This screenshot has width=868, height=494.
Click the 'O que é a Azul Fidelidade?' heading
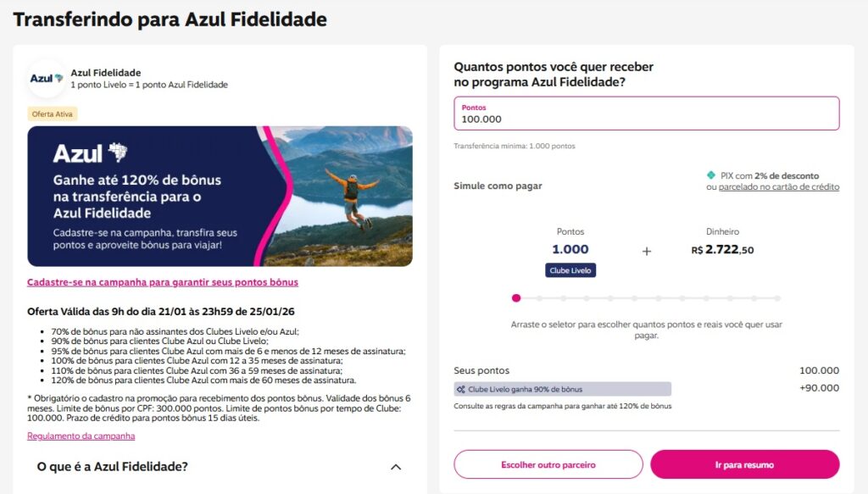113,467
